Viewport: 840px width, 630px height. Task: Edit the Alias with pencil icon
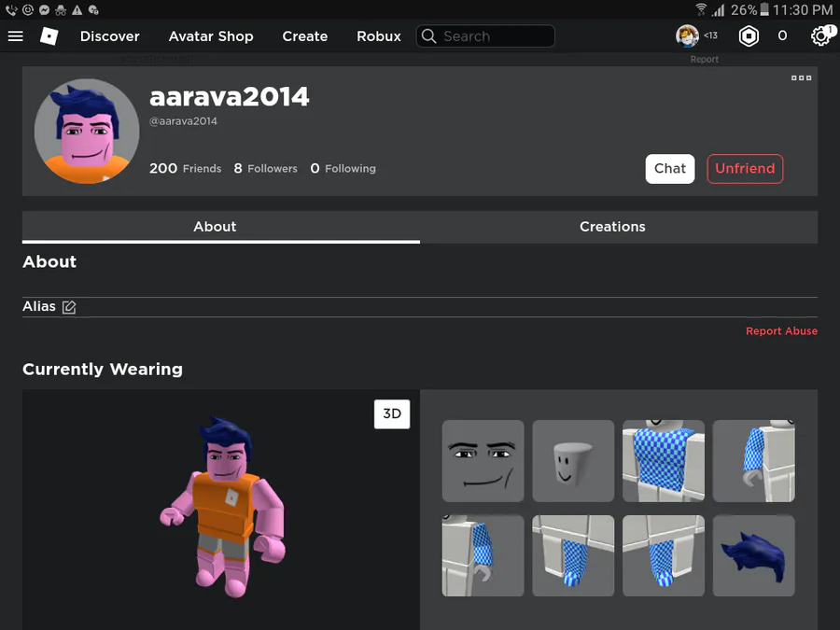coord(69,307)
